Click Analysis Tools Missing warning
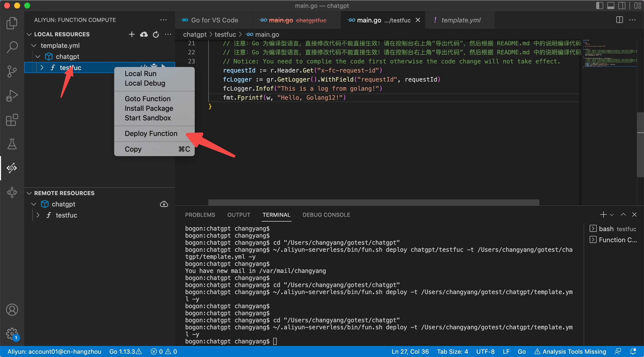This screenshot has height=357, width=644. tap(570, 351)
